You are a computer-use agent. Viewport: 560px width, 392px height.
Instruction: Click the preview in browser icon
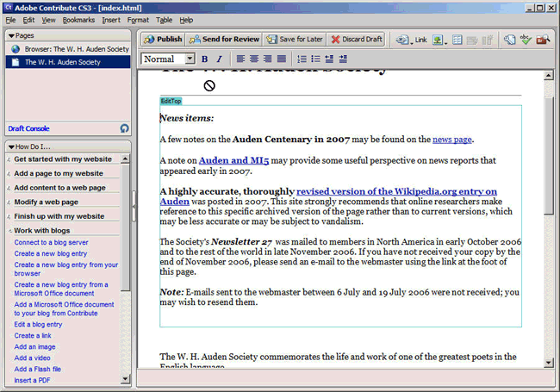(x=543, y=40)
